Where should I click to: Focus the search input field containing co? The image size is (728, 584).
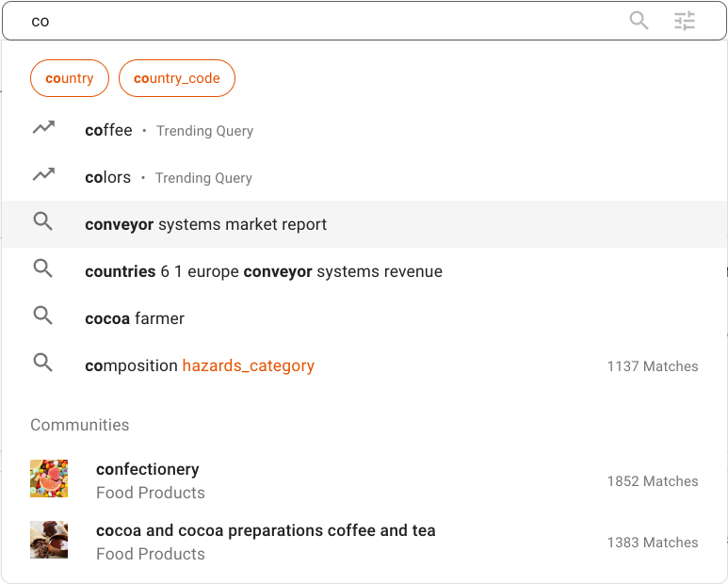[325, 21]
